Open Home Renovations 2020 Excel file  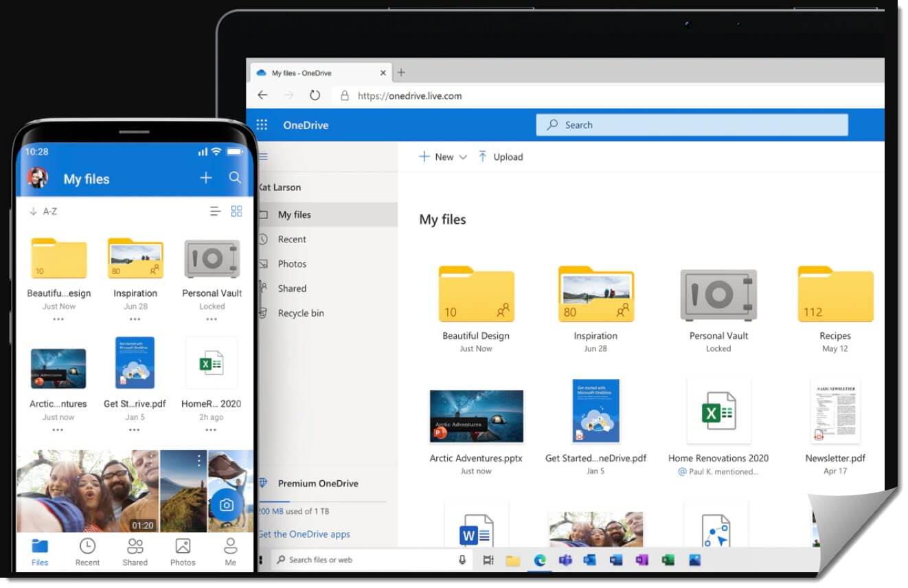tap(718, 411)
